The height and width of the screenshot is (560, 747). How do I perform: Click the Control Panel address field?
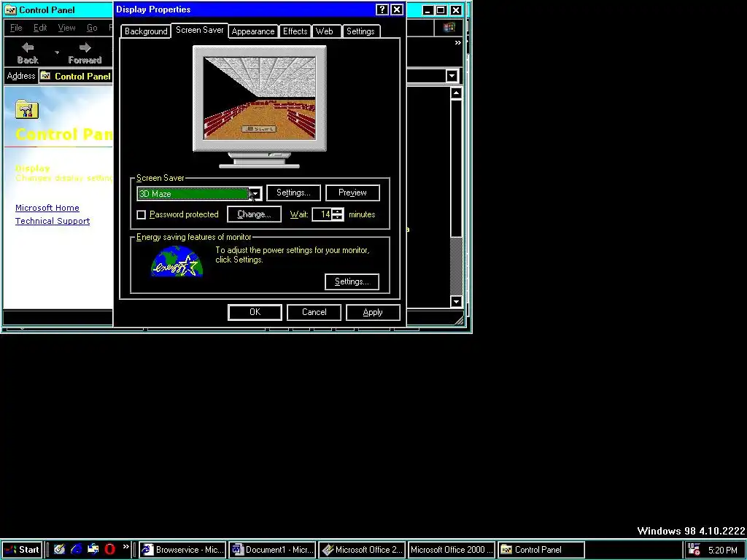click(76, 76)
